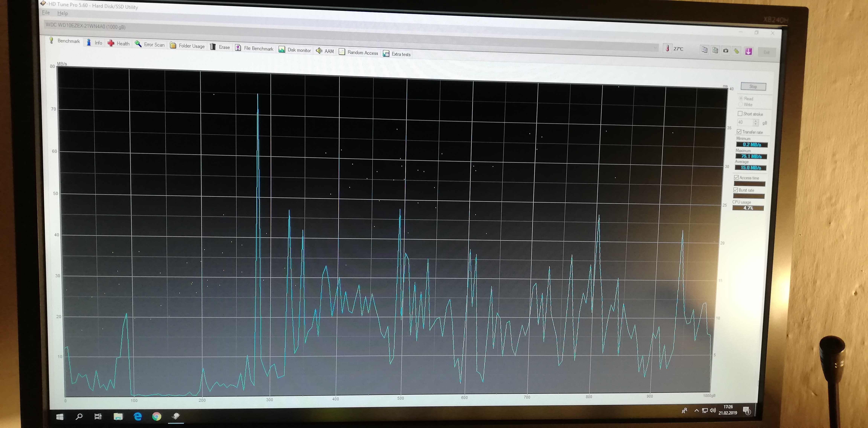Open the File menu

point(46,12)
